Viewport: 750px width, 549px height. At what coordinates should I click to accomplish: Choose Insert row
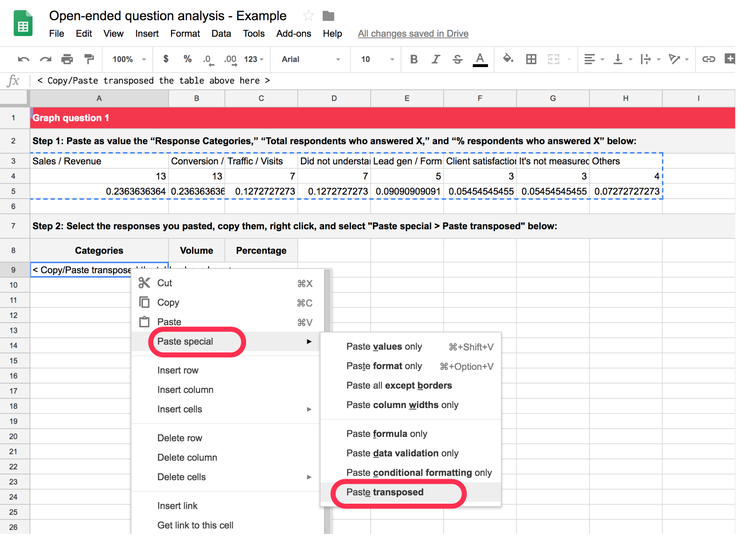tap(225, 370)
